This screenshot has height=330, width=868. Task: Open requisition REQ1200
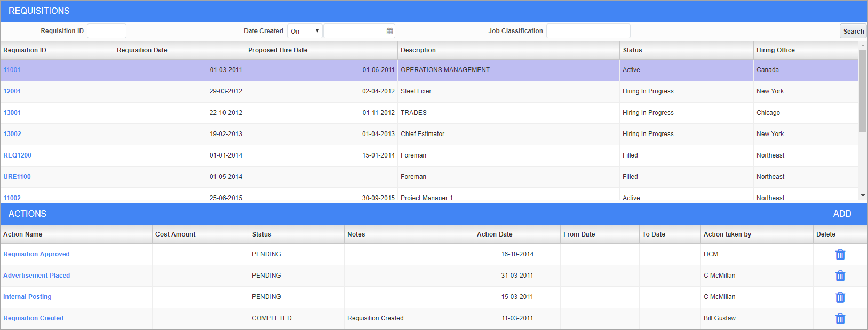pos(18,155)
